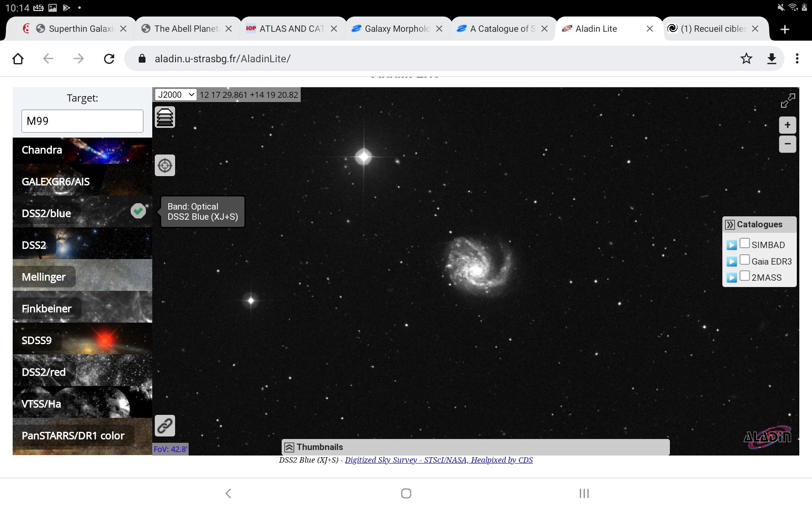Open a new tab with plus
This screenshot has height=508, width=812.
click(x=785, y=29)
